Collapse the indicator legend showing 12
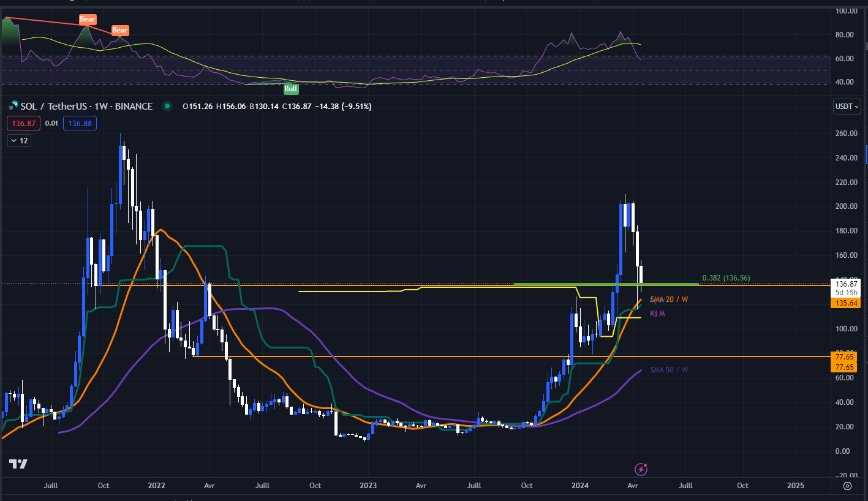This screenshot has height=501, width=868. click(20, 140)
